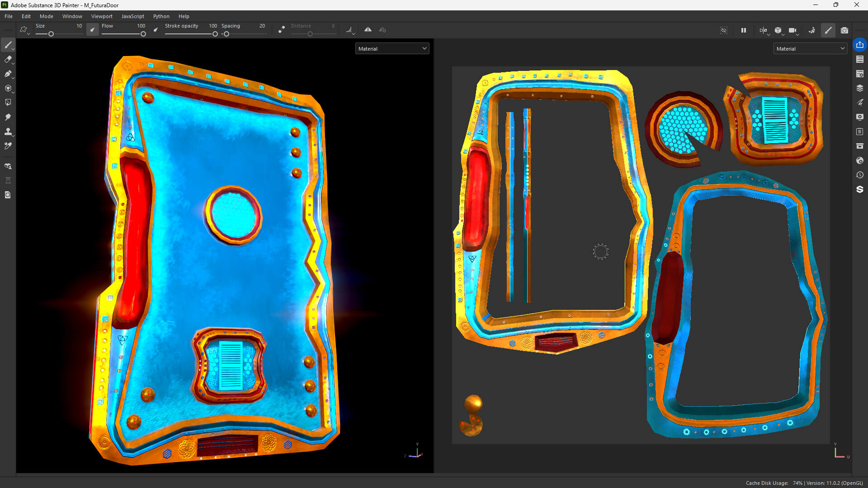Select the Eraser tool
Viewport: 868px width, 488px height.
coord(8,59)
